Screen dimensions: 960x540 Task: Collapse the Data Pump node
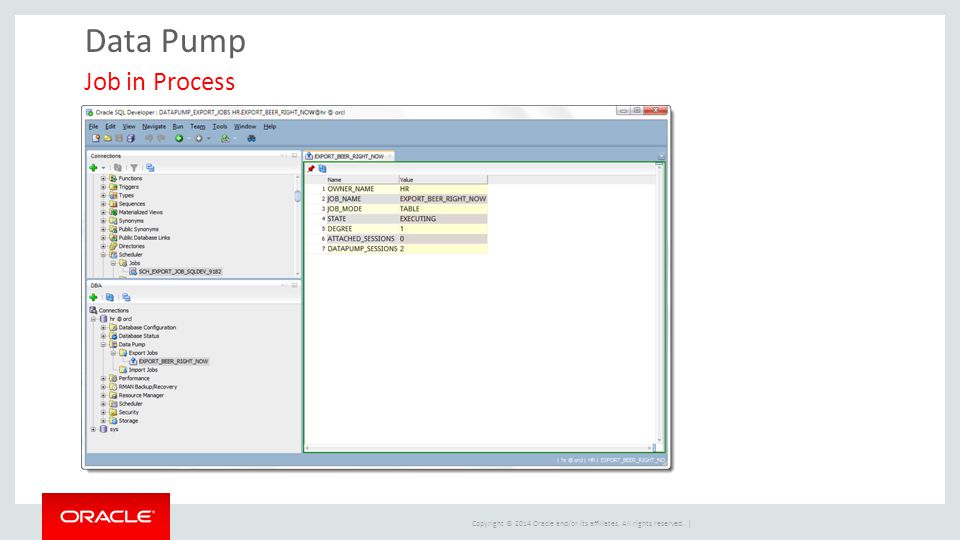pyautogui.click(x=103, y=345)
